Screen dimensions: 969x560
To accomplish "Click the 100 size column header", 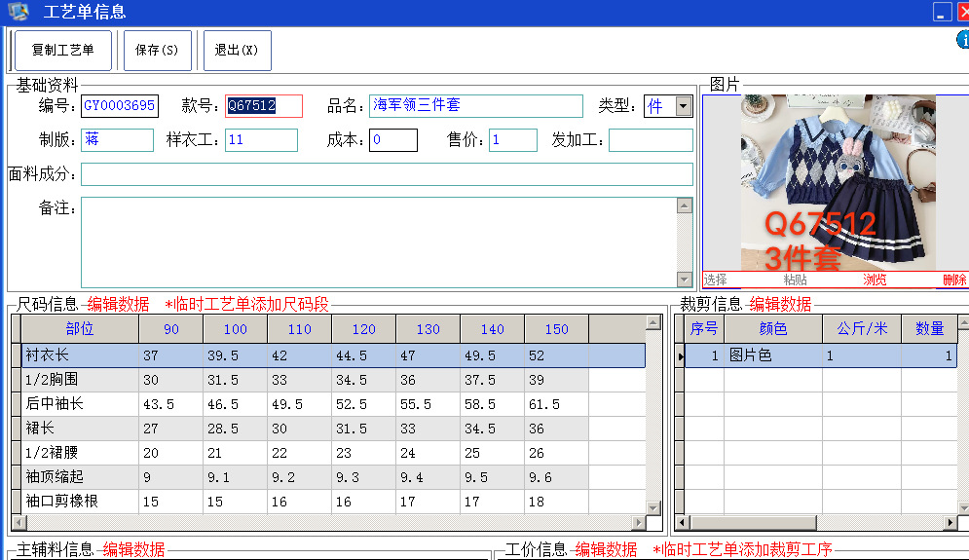I will click(x=236, y=329).
